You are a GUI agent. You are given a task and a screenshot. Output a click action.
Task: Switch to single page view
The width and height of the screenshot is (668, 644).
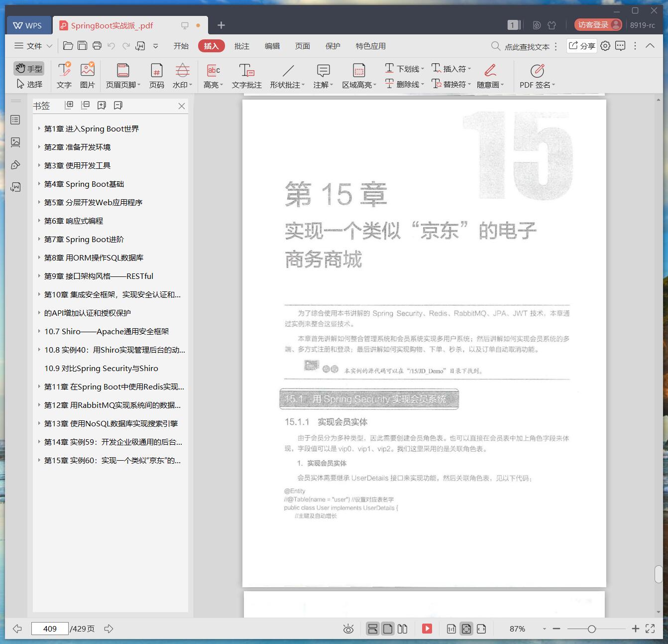point(388,629)
